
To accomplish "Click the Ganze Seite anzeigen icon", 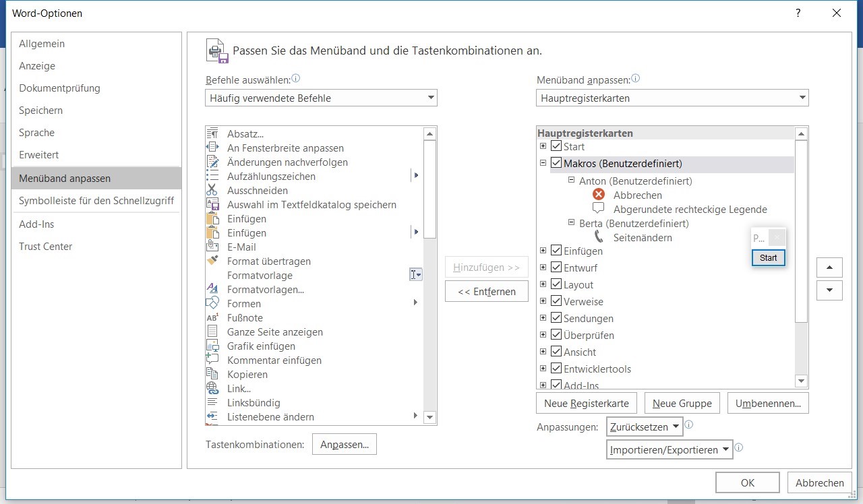I will click(212, 332).
